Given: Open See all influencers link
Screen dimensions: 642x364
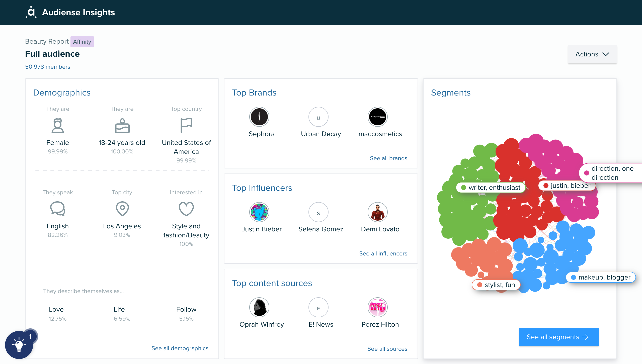Looking at the screenshot, I should [383, 253].
